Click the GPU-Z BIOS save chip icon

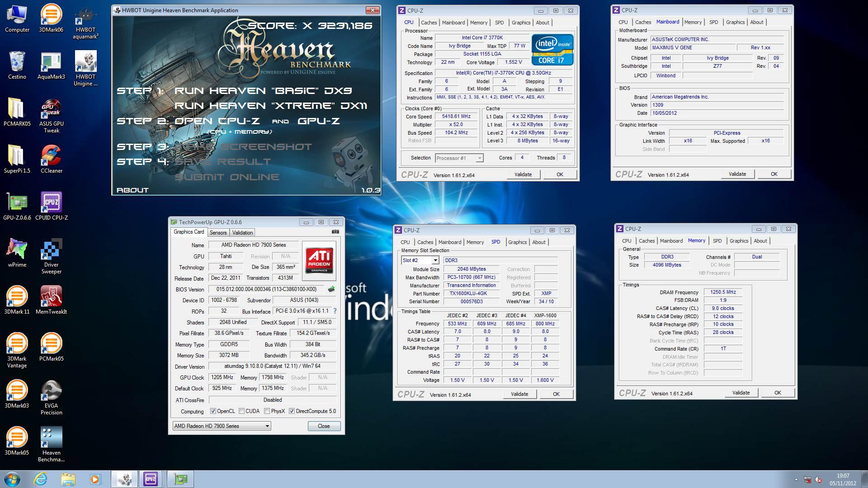[331, 289]
